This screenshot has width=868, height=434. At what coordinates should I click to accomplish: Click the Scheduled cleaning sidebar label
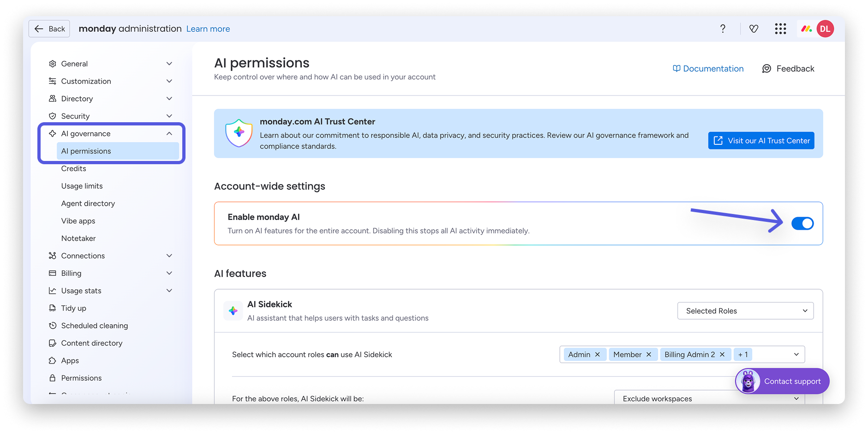pyautogui.click(x=95, y=326)
